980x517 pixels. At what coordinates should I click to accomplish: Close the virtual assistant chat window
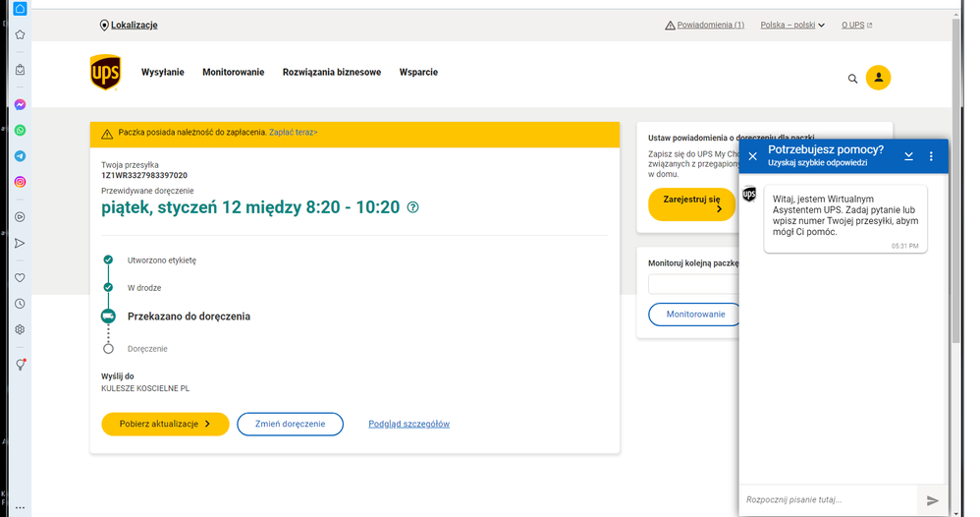[x=753, y=156]
